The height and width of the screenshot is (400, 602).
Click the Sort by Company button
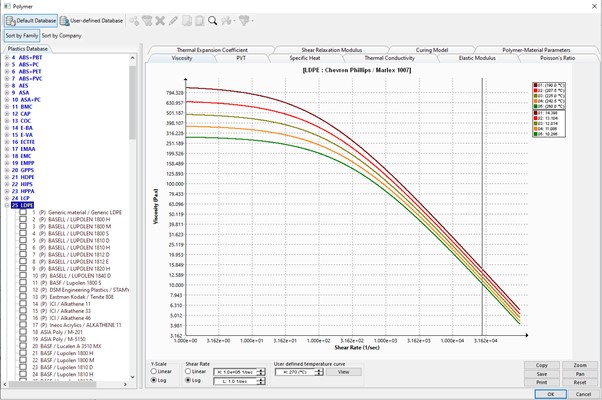[x=61, y=35]
